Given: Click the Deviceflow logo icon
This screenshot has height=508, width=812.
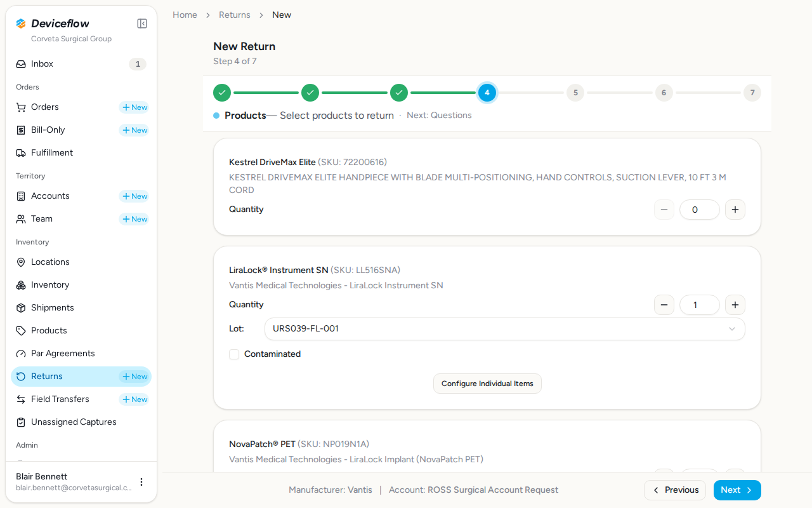Looking at the screenshot, I should point(21,23).
